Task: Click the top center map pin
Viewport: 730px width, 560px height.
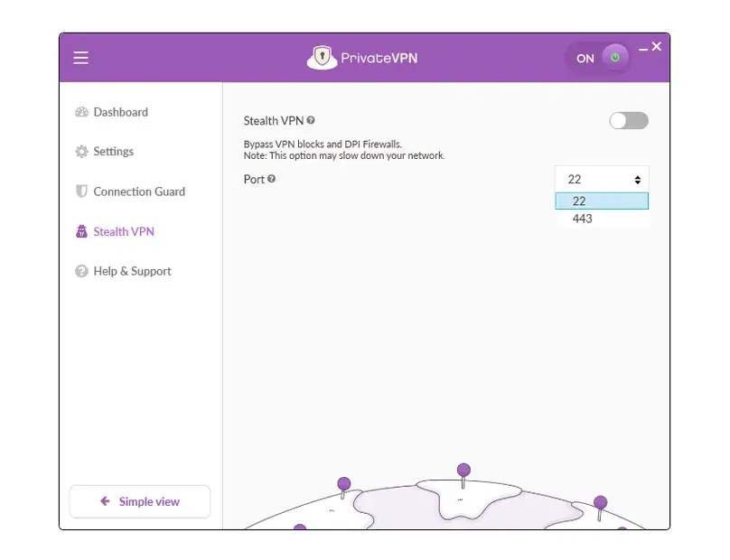Action: (463, 475)
